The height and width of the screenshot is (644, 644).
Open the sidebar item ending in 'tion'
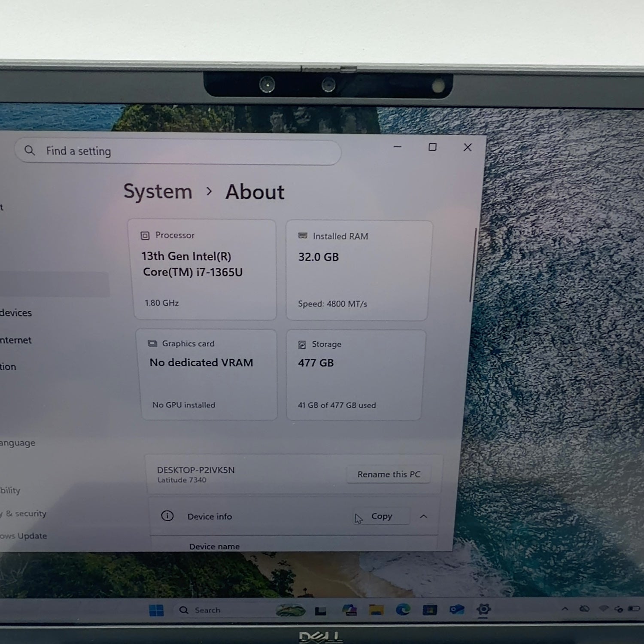click(8, 367)
